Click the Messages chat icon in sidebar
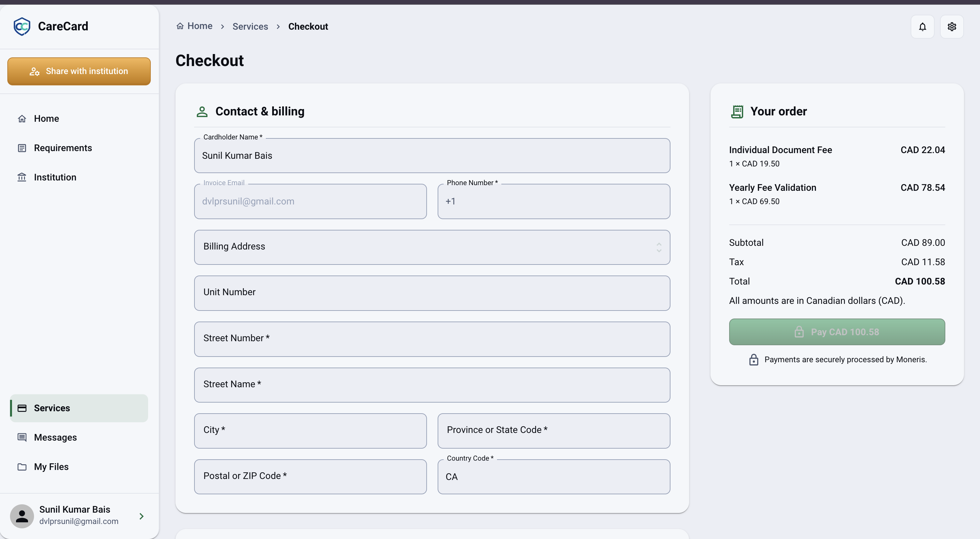Image resolution: width=980 pixels, height=539 pixels. [x=22, y=438]
